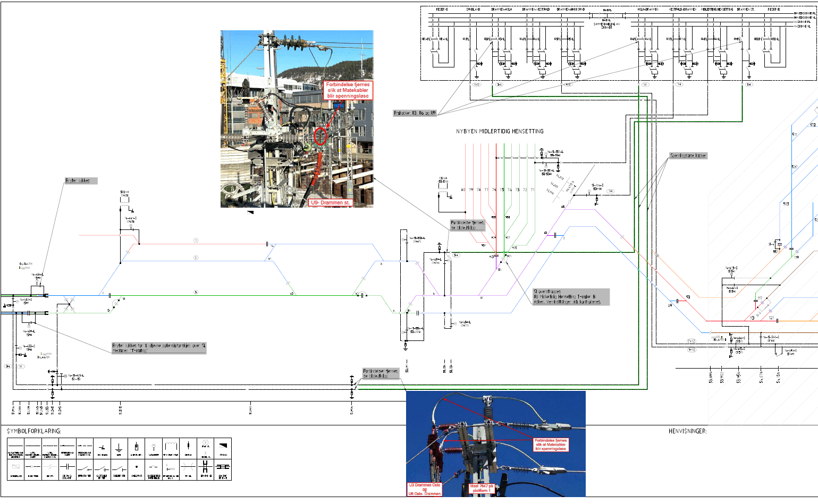Image resolution: width=818 pixels, height=504 pixels.
Task: Open the lower blue-sky mast photo
Action: [x=496, y=444]
